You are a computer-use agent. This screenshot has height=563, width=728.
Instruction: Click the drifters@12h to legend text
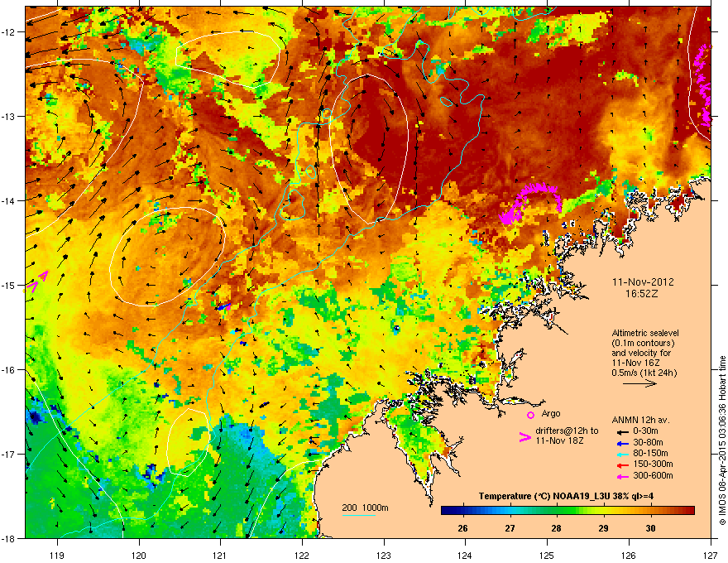pos(567,431)
